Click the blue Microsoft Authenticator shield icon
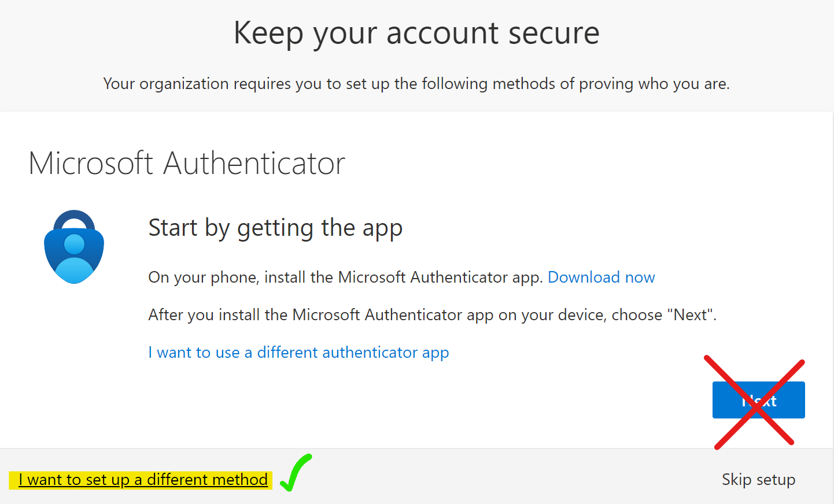Viewport: 834px width, 504px height. point(74,247)
